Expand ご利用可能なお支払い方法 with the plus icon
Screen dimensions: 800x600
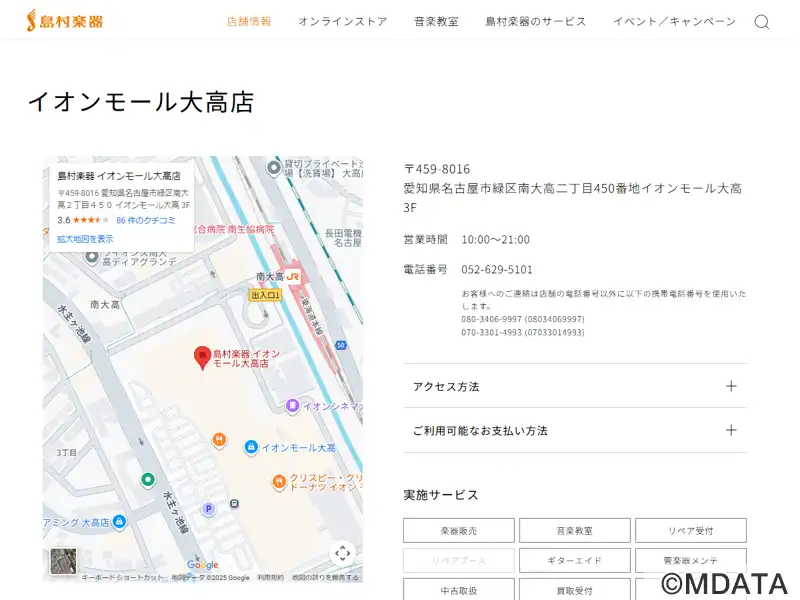click(x=731, y=430)
